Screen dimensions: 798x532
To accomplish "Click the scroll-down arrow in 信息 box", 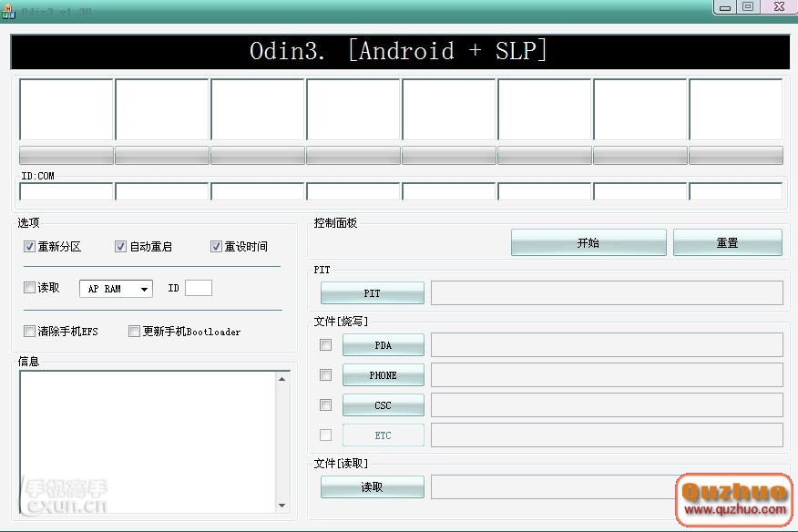I will 281,506.
